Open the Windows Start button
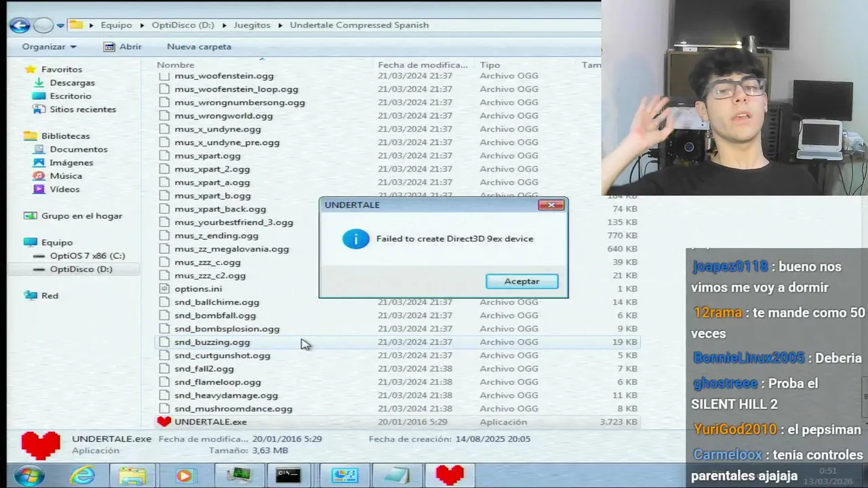868x488 pixels. 29,476
